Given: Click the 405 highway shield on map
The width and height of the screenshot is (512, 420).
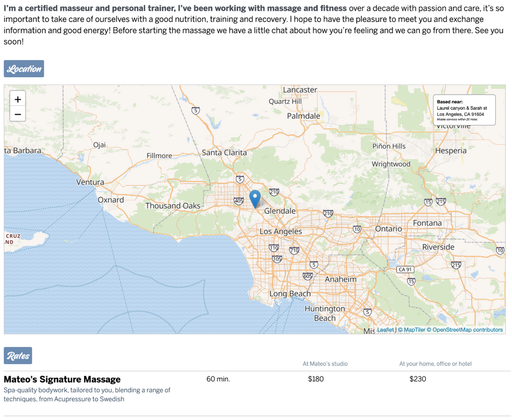Looking at the screenshot, I should click(239, 200).
